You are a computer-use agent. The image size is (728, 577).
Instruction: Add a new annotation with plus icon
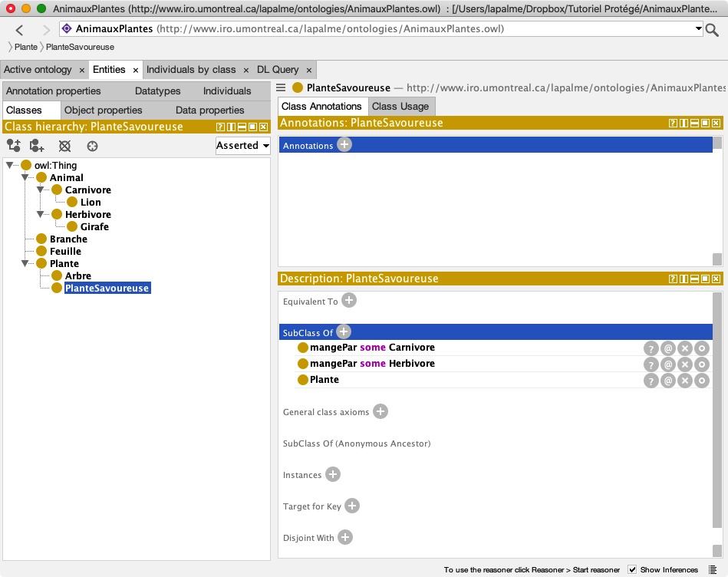(x=344, y=145)
